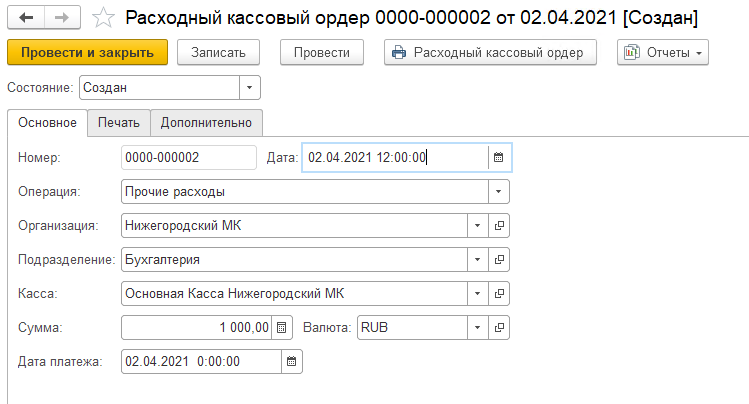Open Валюта record with open-form icon

500,327
